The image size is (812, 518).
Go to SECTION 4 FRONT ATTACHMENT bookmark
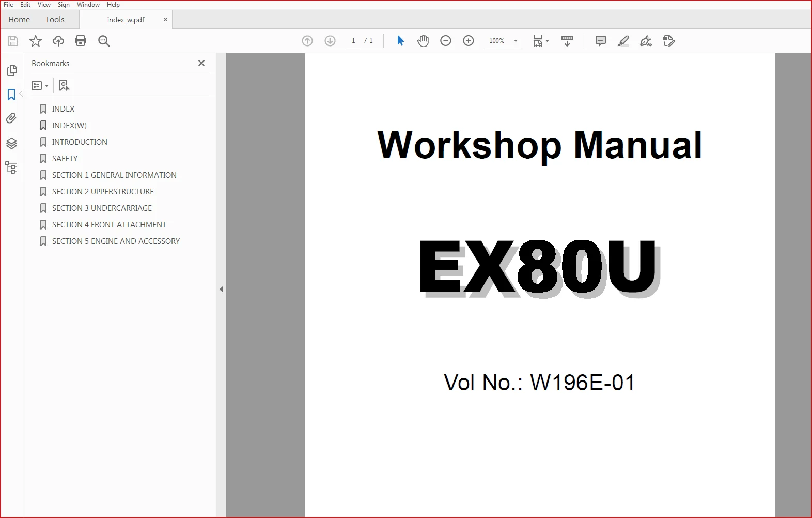coord(109,225)
